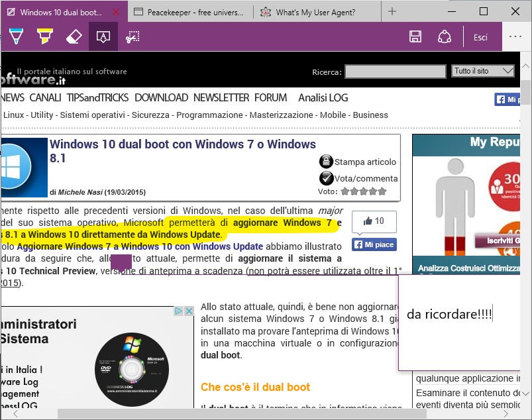
Task: Open the Masterizzazione category link
Action: click(282, 115)
